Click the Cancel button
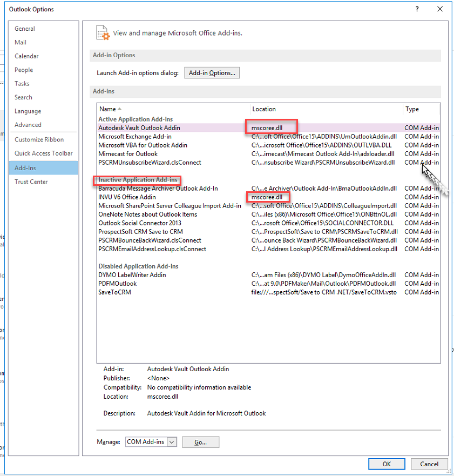Viewport: 454px width, 476px height. tap(429, 464)
